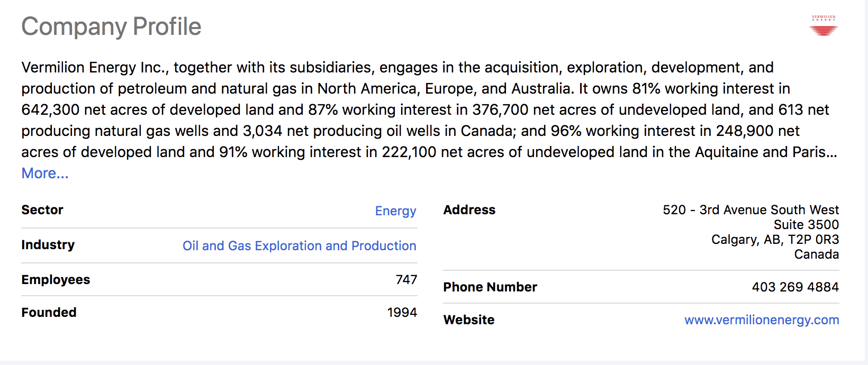Click the Phone Number label

pyautogui.click(x=490, y=287)
